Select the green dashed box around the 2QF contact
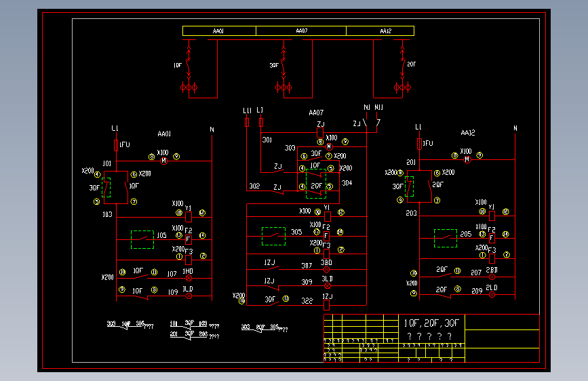Viewport: 588px width, 381px height. (316, 184)
